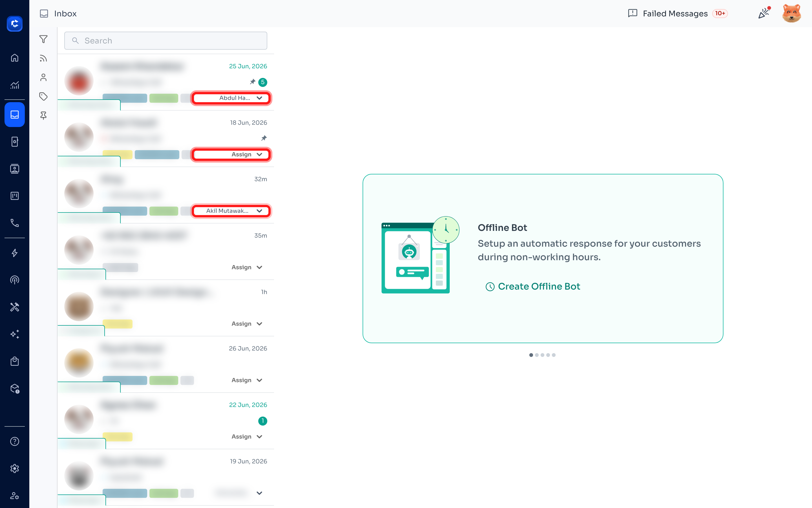Click the Create Offline Bot link
The height and width of the screenshot is (508, 812).
pos(533,286)
